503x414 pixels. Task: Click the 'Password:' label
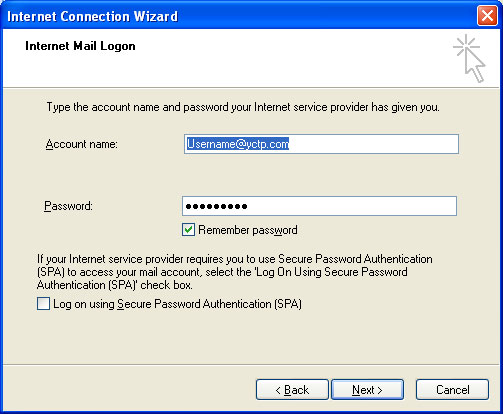tap(68, 206)
